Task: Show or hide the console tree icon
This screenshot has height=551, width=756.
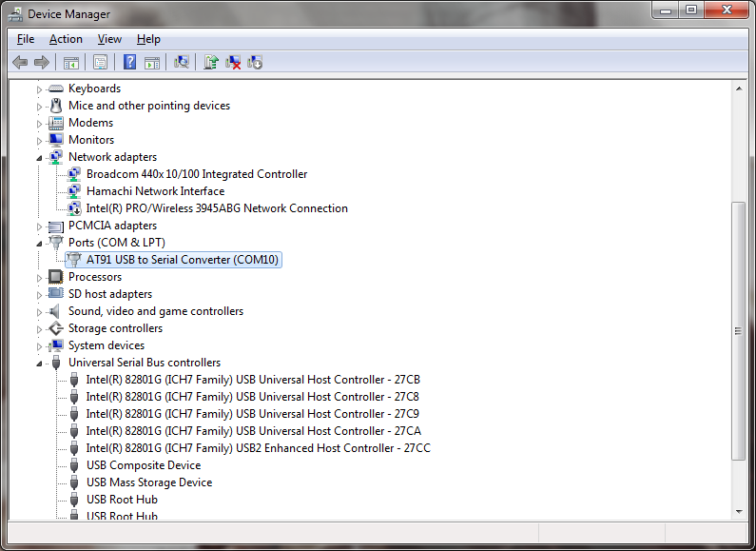Action: click(71, 62)
